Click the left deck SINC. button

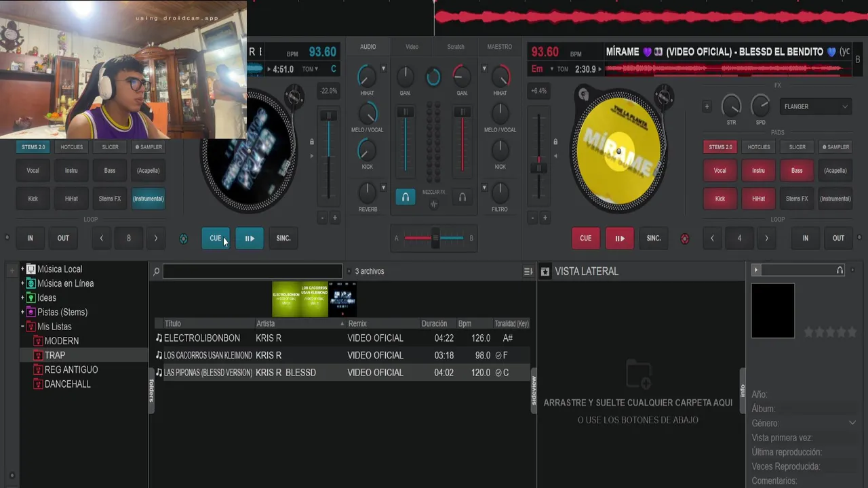283,238
